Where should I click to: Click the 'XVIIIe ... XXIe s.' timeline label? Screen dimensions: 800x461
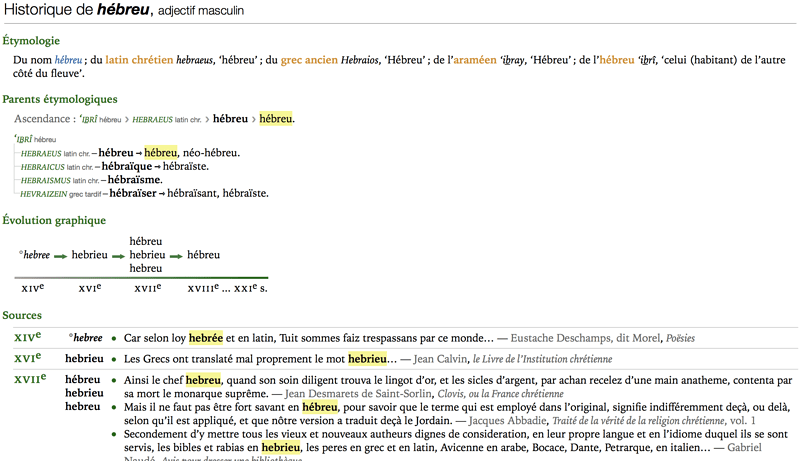coord(227,288)
